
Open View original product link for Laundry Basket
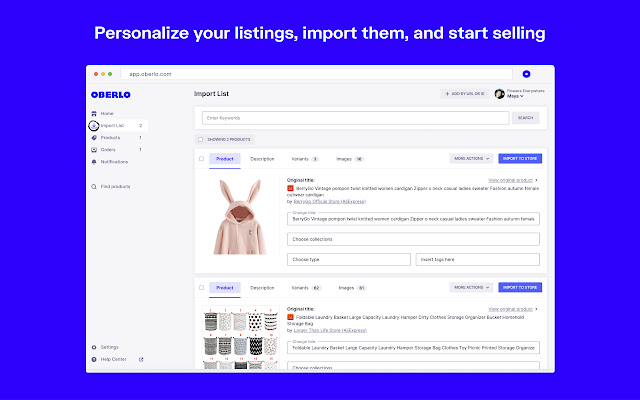513,309
